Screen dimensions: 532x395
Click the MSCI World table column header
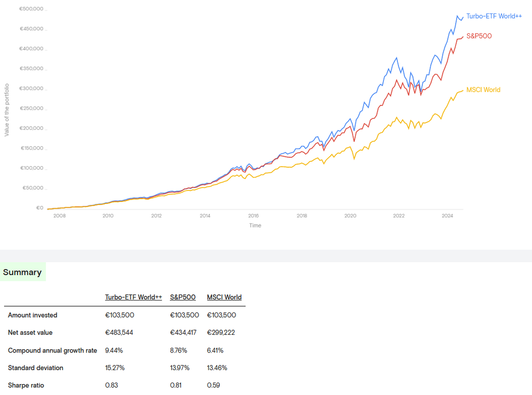tap(224, 297)
